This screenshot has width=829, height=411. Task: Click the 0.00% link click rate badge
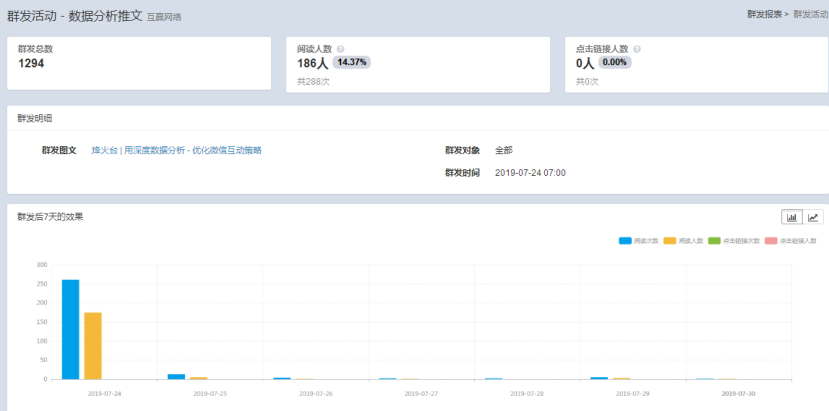click(614, 62)
